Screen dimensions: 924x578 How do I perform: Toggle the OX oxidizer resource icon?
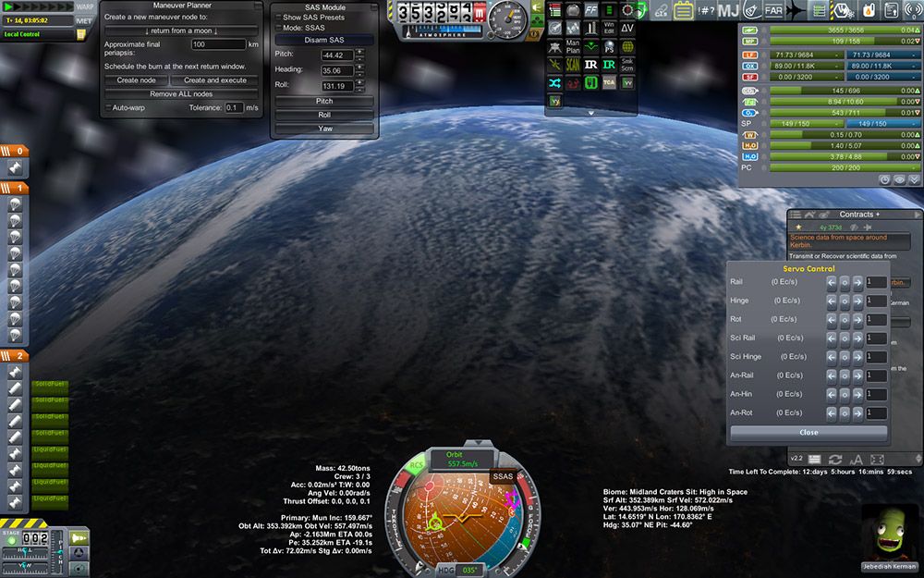[749, 66]
